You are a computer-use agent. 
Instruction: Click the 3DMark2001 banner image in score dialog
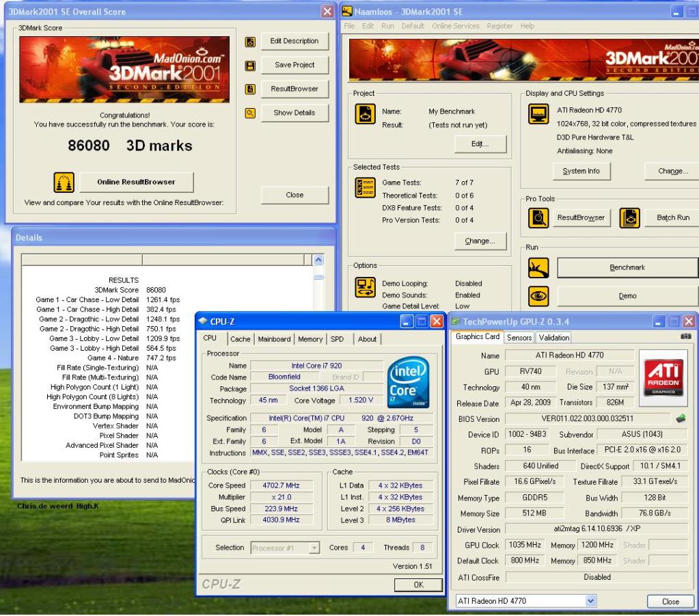coord(124,70)
